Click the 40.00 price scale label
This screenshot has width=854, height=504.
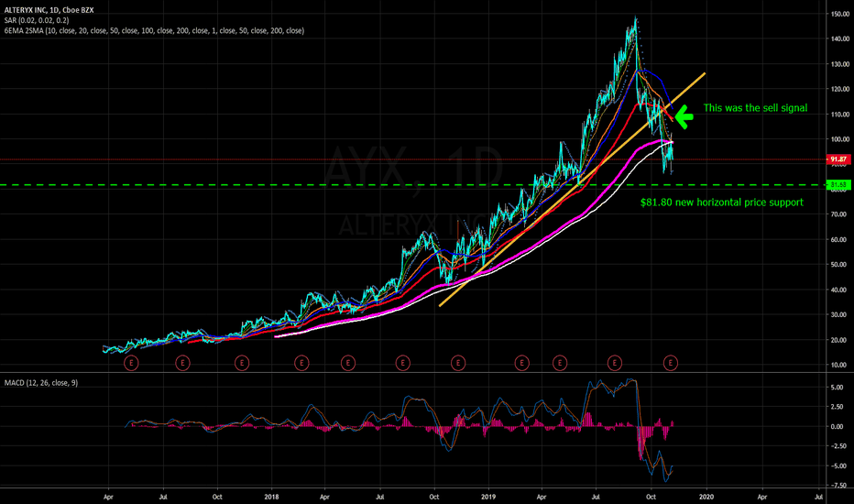[840, 290]
